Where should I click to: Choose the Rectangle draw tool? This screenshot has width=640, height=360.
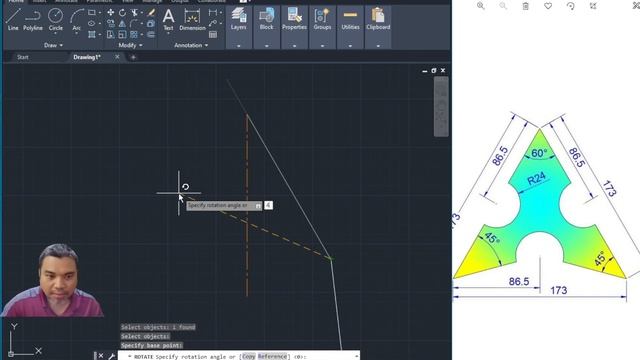coord(92,13)
